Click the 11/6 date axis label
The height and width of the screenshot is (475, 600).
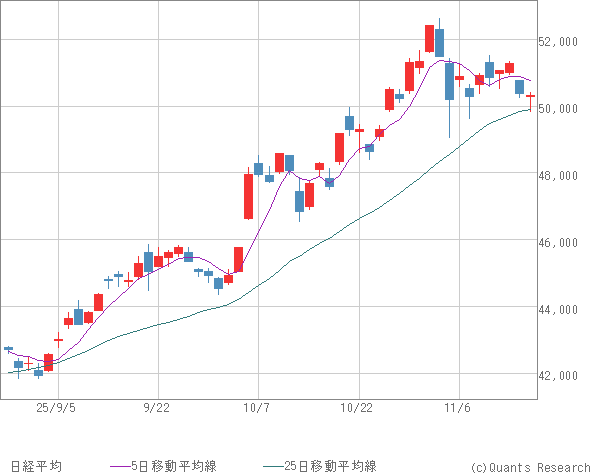(x=457, y=408)
